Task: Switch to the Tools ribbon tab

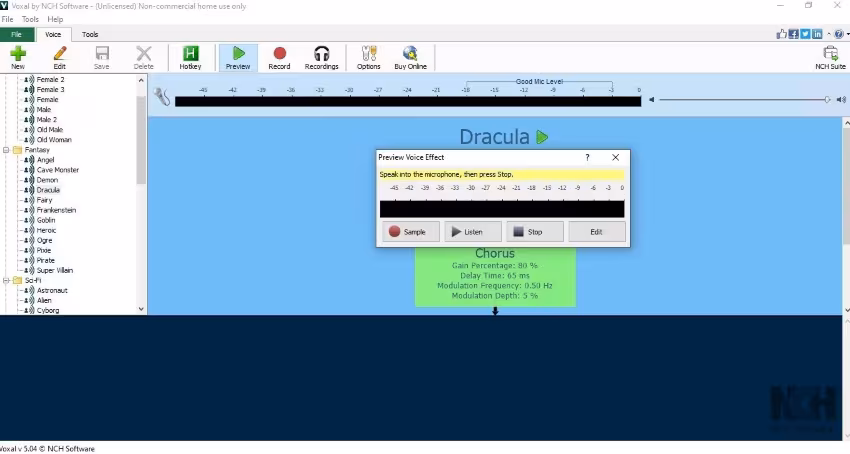Action: tap(90, 34)
